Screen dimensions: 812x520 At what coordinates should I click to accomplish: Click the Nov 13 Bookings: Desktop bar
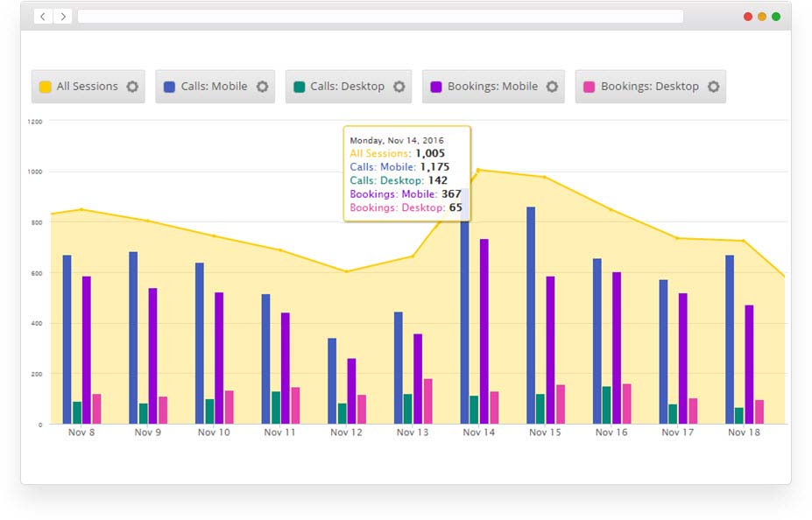(427, 401)
